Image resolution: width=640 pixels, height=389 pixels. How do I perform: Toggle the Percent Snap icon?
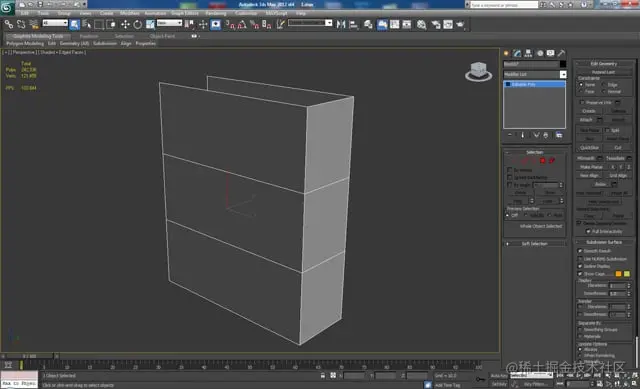click(x=255, y=24)
